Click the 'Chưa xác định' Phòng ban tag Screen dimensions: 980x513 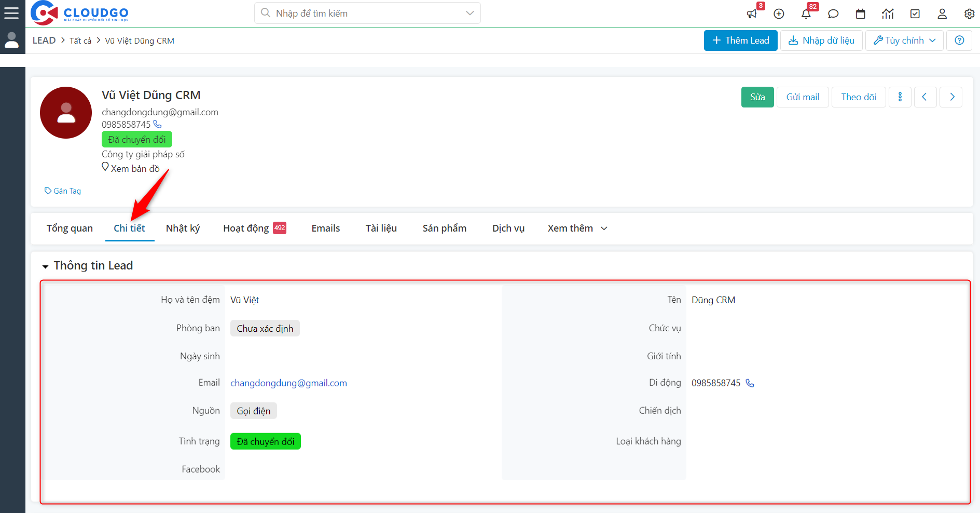pos(265,328)
